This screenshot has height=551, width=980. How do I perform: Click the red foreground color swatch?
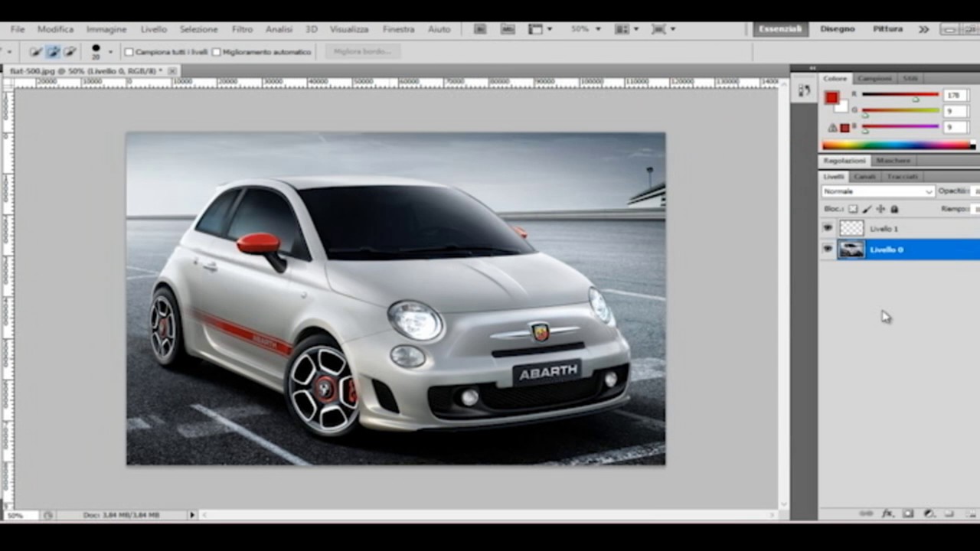[831, 98]
